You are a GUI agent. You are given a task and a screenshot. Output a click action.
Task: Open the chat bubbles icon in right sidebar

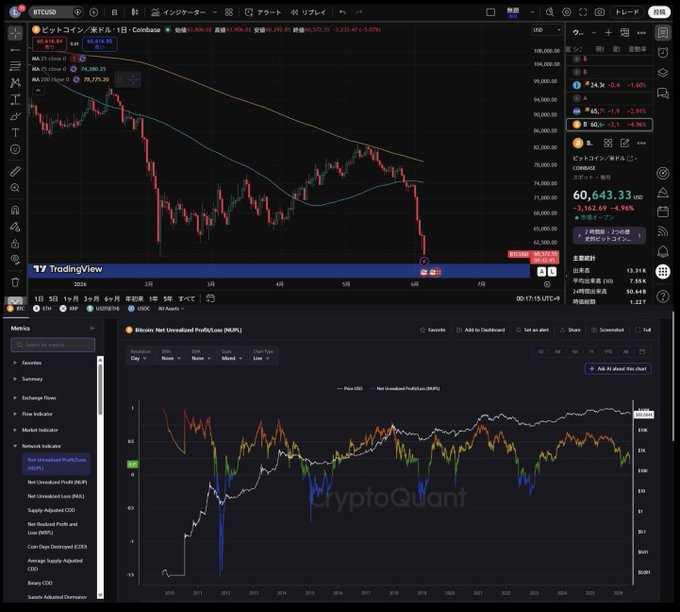click(663, 93)
